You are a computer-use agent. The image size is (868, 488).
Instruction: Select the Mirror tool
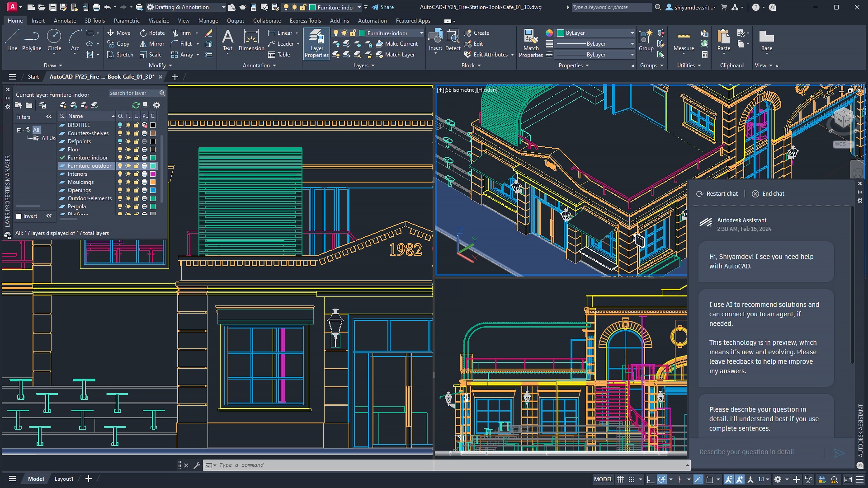pyautogui.click(x=152, y=43)
